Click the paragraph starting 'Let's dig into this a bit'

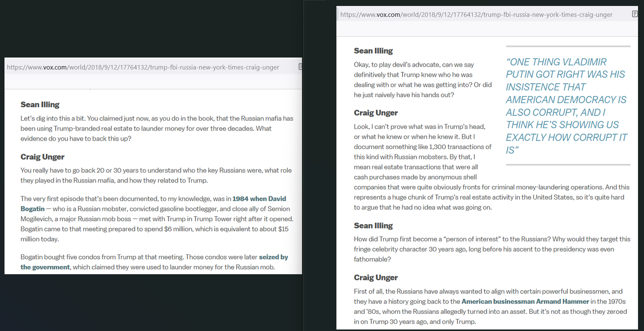(x=157, y=128)
